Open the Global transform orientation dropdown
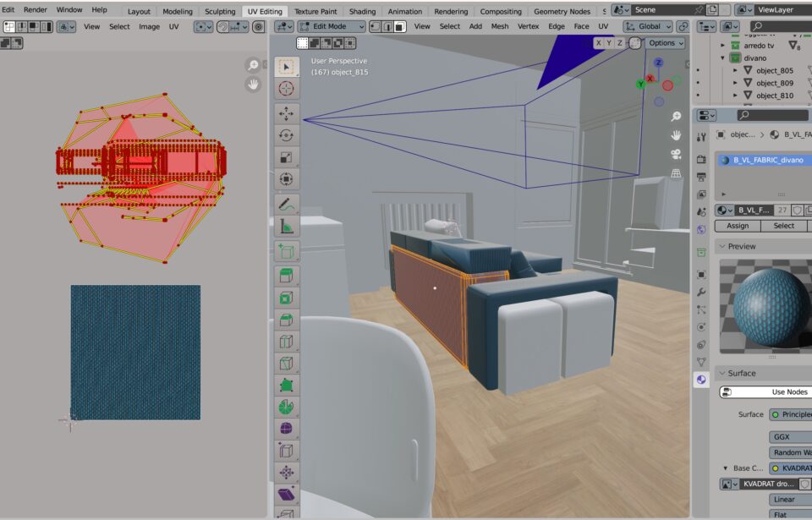Screen dimensions: 812x520 coord(648,26)
